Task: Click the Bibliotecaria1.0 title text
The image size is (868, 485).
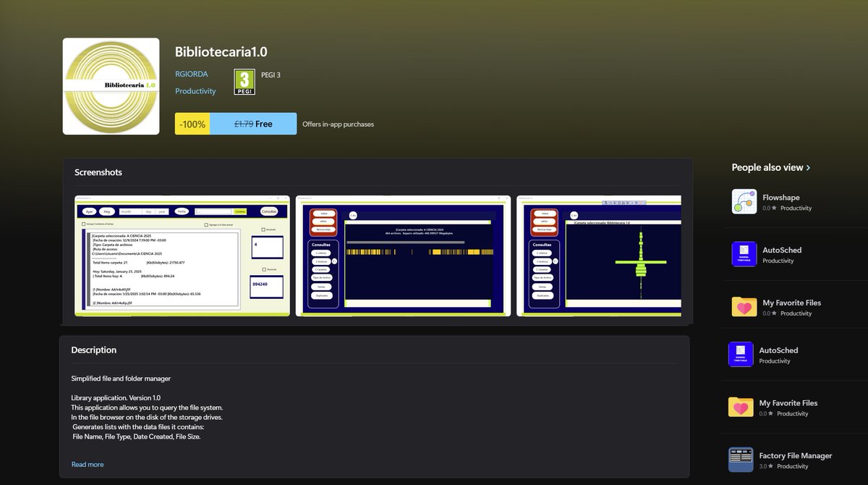Action: coord(221,52)
